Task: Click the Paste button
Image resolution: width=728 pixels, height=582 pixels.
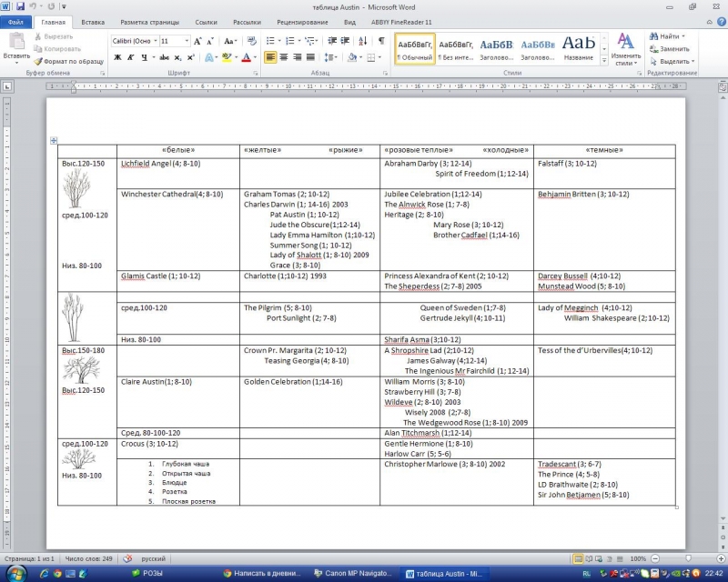Action: click(x=16, y=47)
